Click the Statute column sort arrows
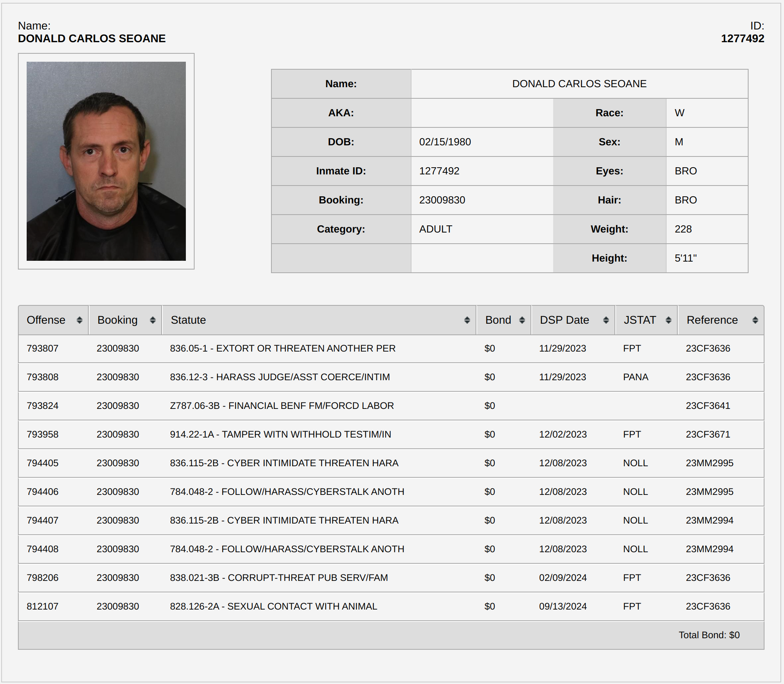784x684 pixels. pos(467,320)
